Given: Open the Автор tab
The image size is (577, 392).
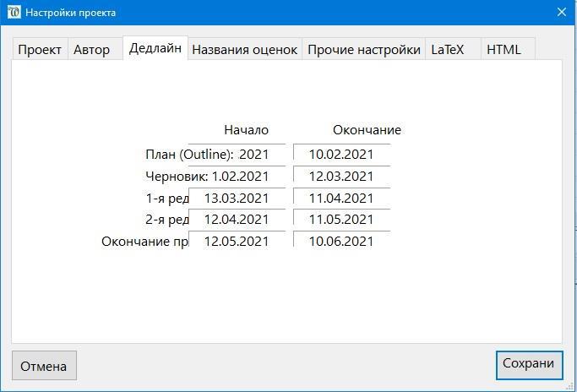Looking at the screenshot, I should coord(91,50).
